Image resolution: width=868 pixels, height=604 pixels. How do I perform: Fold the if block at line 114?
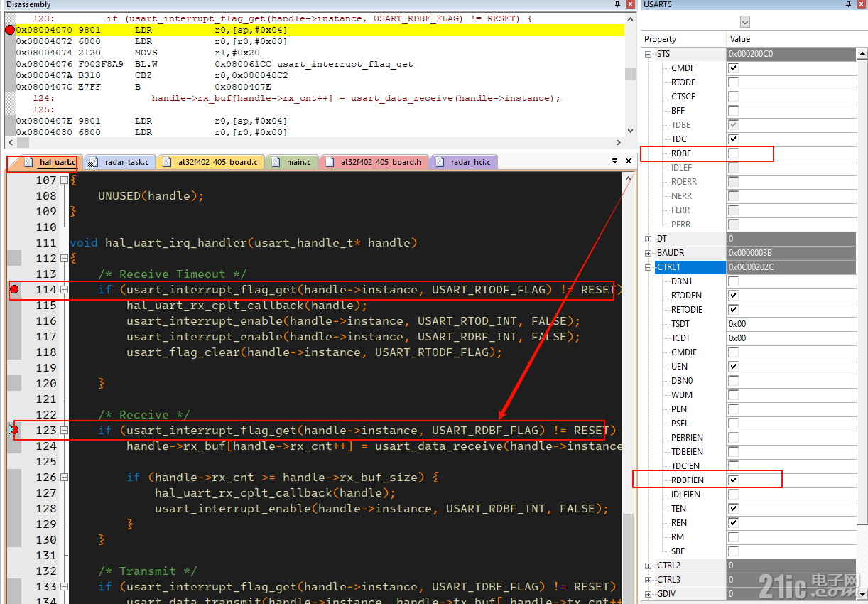pos(64,289)
